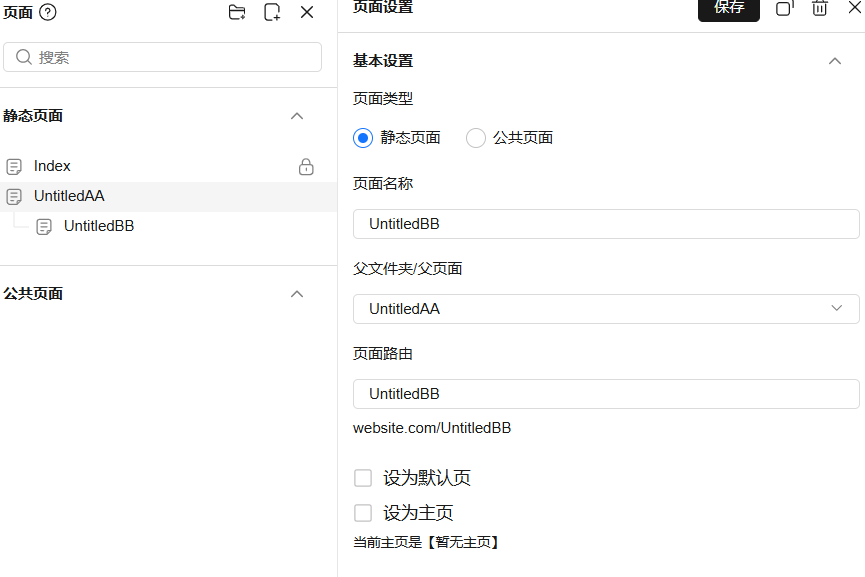
Task: Focus the 搜索 search field
Action: point(162,57)
